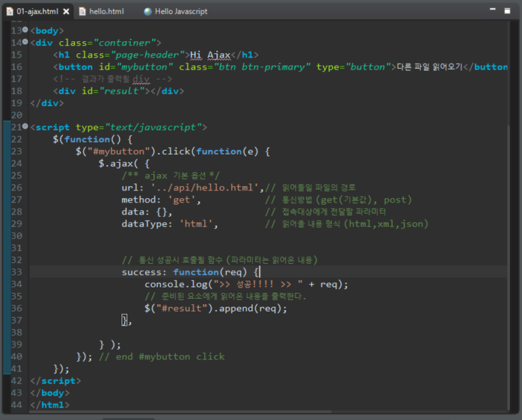Click the 'end #mybutton click' comment
The height and width of the screenshot is (420, 522).
162,356
